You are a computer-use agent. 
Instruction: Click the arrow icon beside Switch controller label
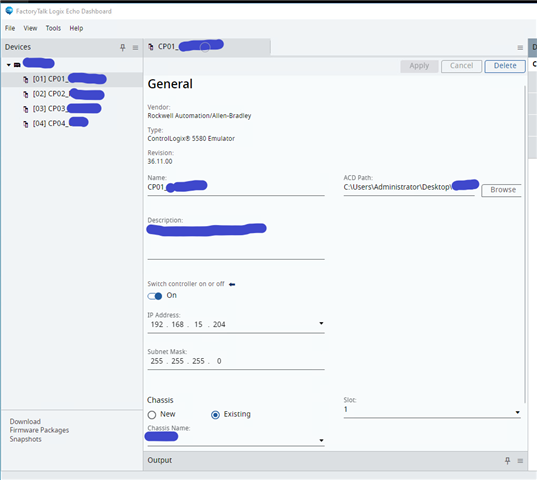tap(232, 285)
